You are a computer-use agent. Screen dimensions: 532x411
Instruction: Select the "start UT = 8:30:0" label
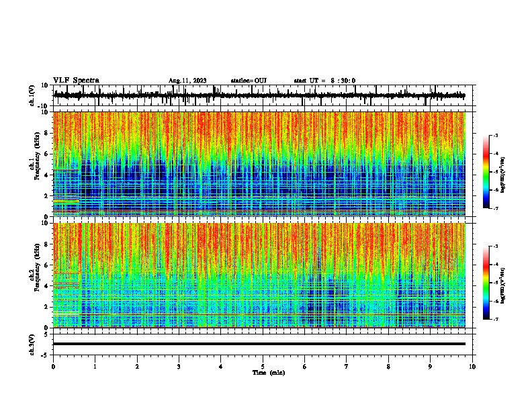point(324,81)
